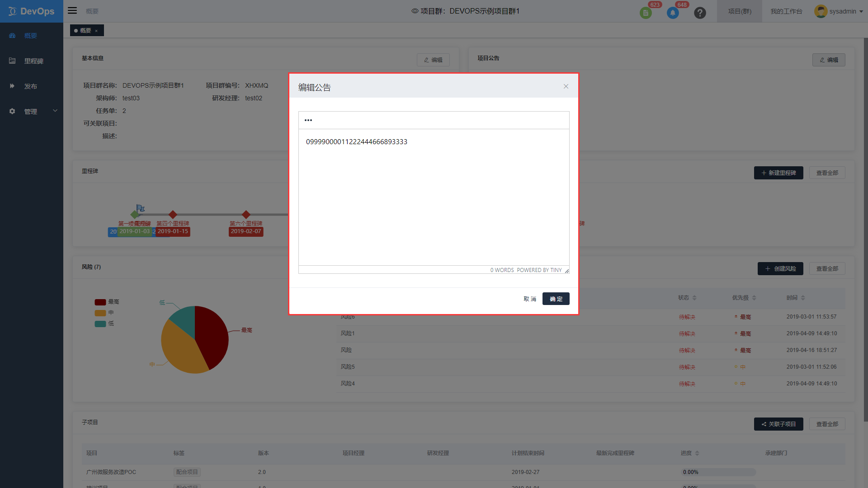Expand the sysadmin user dropdown arrow
This screenshot has height=488, width=868.
pos(861,12)
